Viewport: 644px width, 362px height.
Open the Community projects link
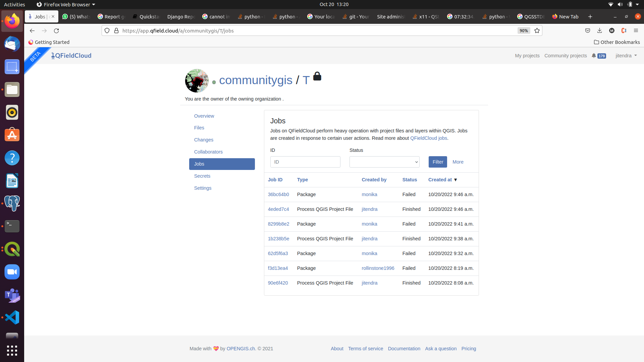click(566, 56)
